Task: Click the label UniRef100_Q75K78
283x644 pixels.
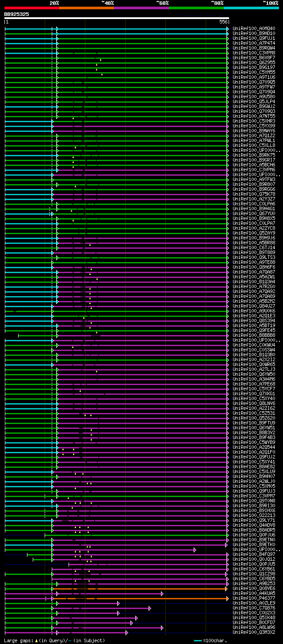Action: click(254, 194)
